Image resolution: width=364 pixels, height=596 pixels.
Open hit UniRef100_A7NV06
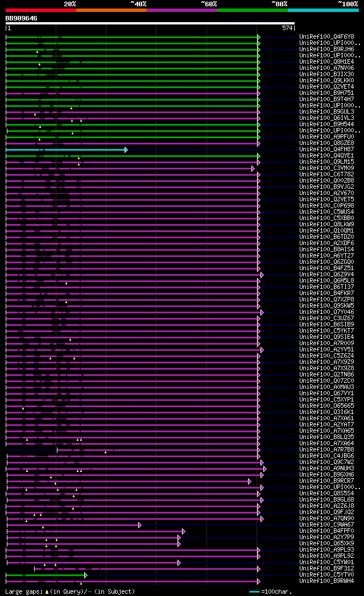[x=326, y=68]
